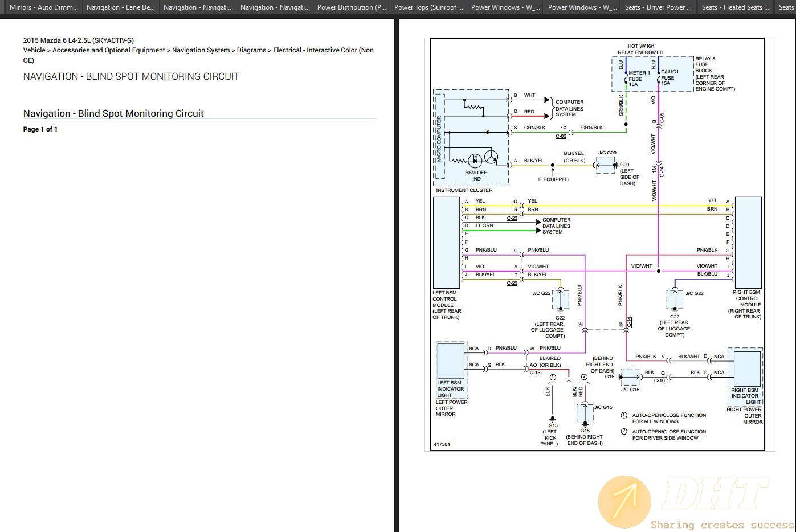Click the RIGHT POWER OUTER MIRROR label
Screen dimensions: 796x532
(x=745, y=415)
